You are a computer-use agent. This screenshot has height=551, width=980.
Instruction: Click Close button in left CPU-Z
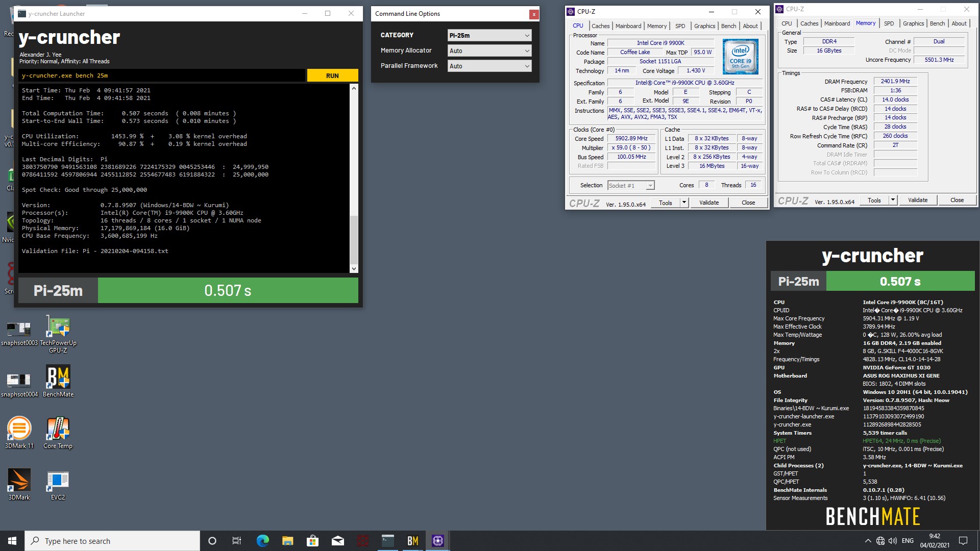(x=748, y=203)
